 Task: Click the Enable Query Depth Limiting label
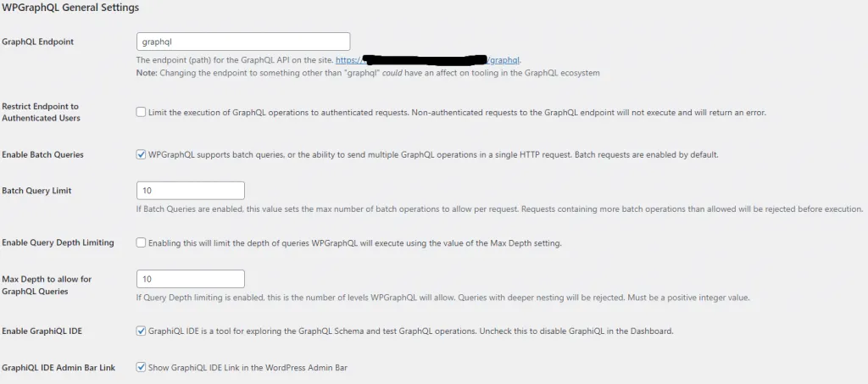[58, 242]
